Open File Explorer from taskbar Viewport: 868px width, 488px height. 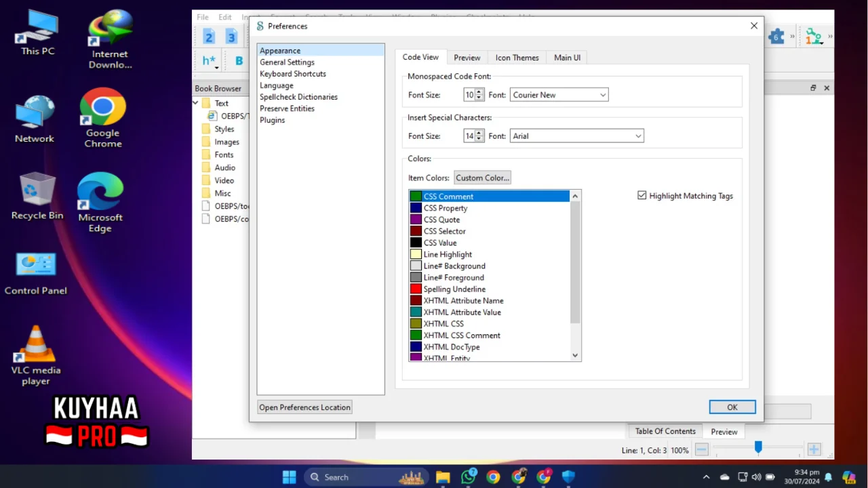coord(443,477)
